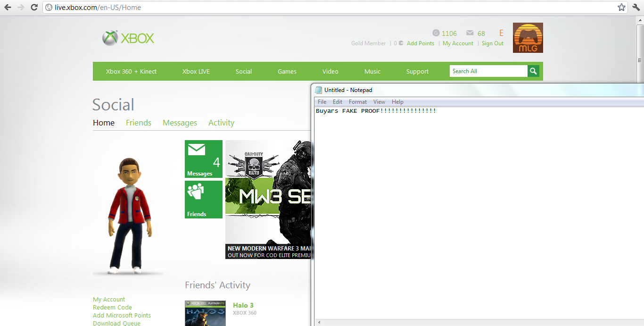The image size is (644, 326).
Task: Open the green Friends tile
Action: coord(203,200)
